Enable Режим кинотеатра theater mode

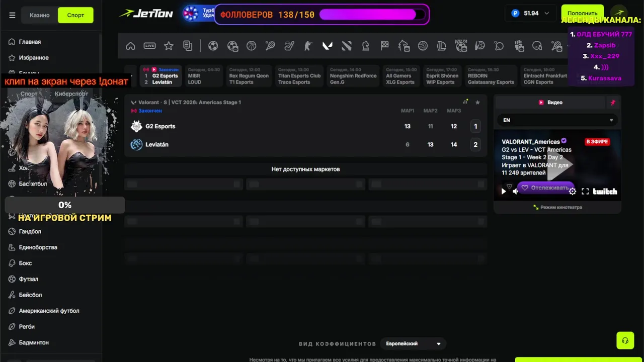557,207
